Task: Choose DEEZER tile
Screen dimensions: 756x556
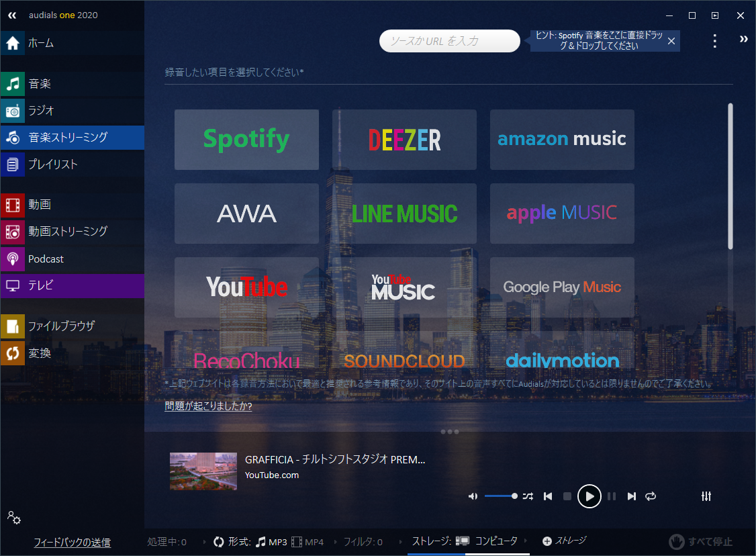Action: click(404, 140)
